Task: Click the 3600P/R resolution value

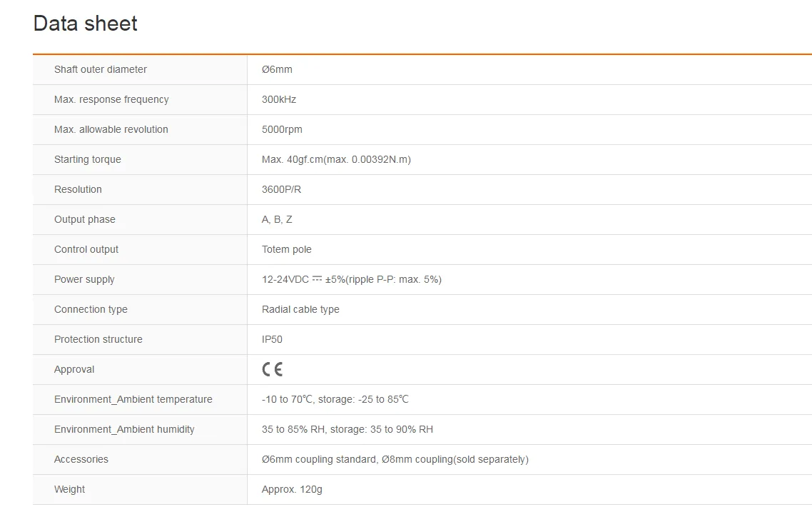Action: click(x=282, y=189)
